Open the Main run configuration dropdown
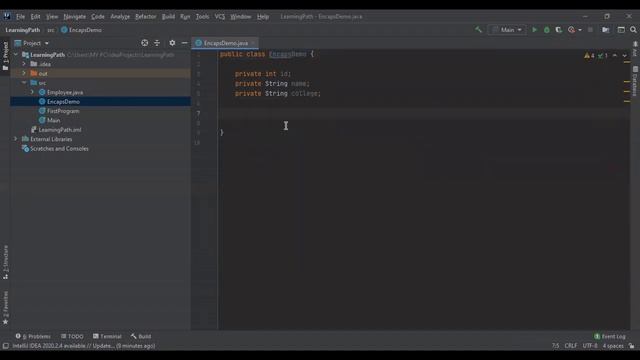The height and width of the screenshot is (360, 640). (507, 30)
